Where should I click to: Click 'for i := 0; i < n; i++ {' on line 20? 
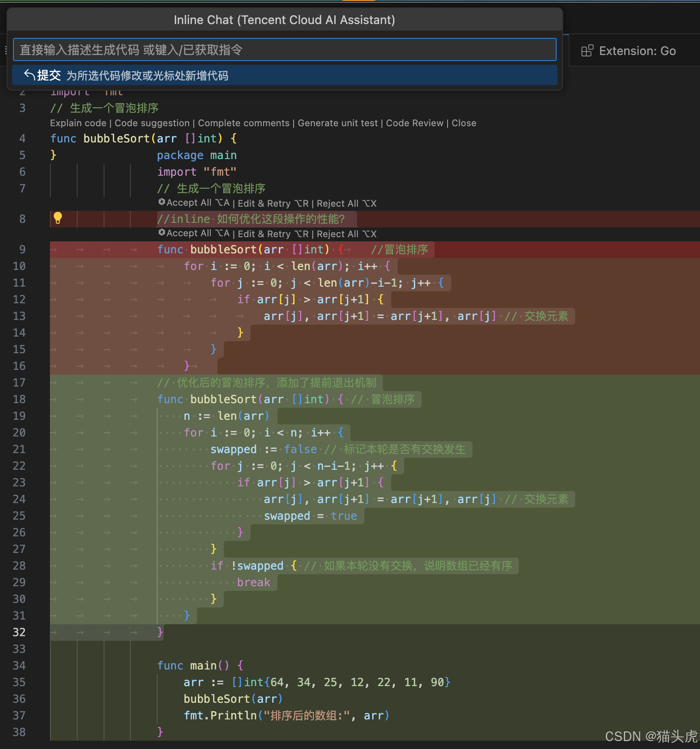(x=264, y=432)
